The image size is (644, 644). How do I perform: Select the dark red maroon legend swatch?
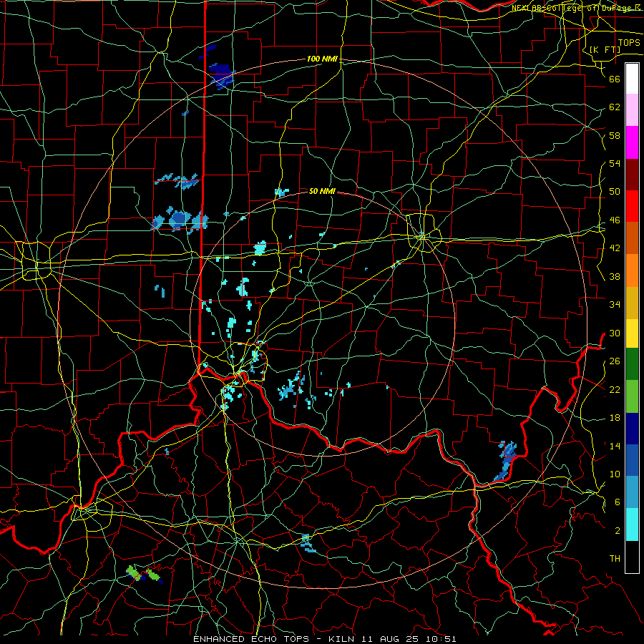(x=632, y=175)
